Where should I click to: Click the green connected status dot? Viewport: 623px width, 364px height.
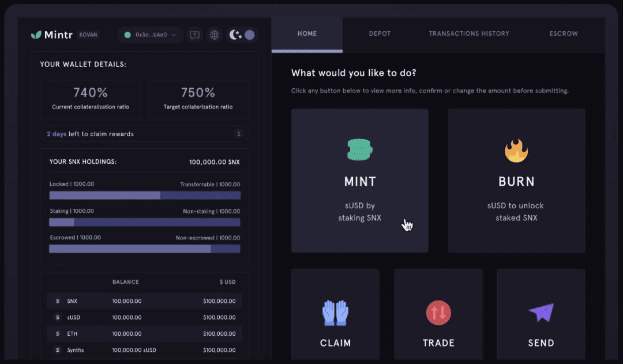127,35
